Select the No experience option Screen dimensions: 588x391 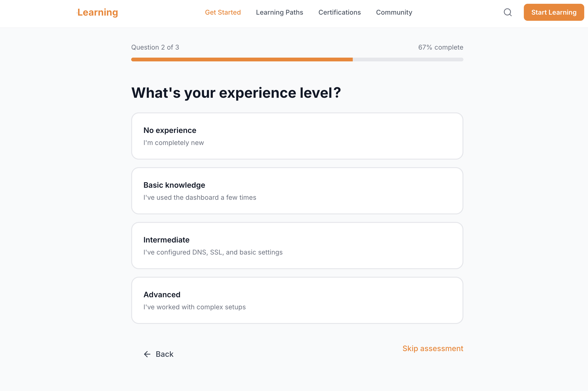coord(297,136)
